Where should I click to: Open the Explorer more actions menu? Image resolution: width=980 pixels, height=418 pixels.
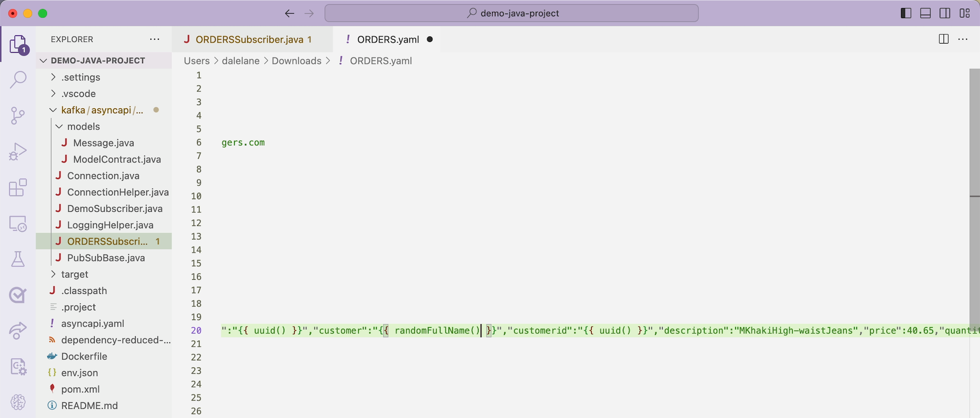155,39
